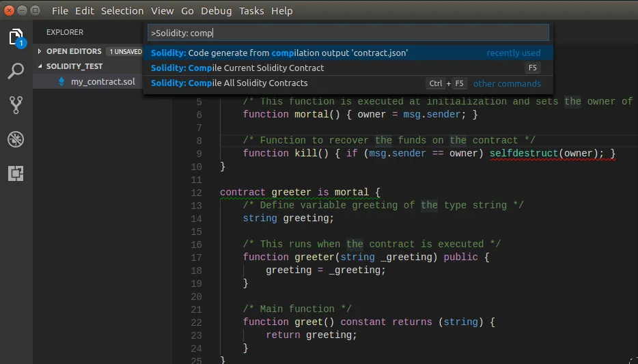Open the Tasks menu
Image resolution: width=638 pixels, height=364 pixels.
pos(251,11)
